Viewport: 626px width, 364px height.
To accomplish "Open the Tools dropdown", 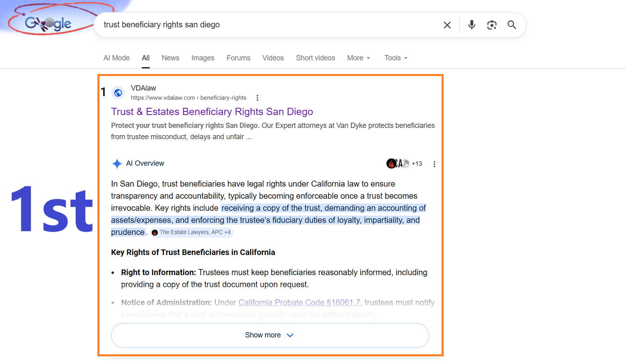I will [396, 58].
